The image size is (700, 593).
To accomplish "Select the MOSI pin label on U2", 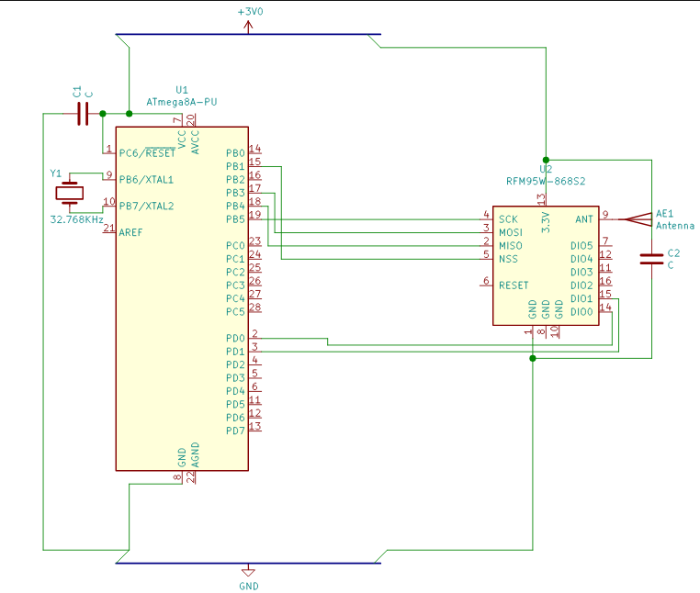I will click(510, 232).
